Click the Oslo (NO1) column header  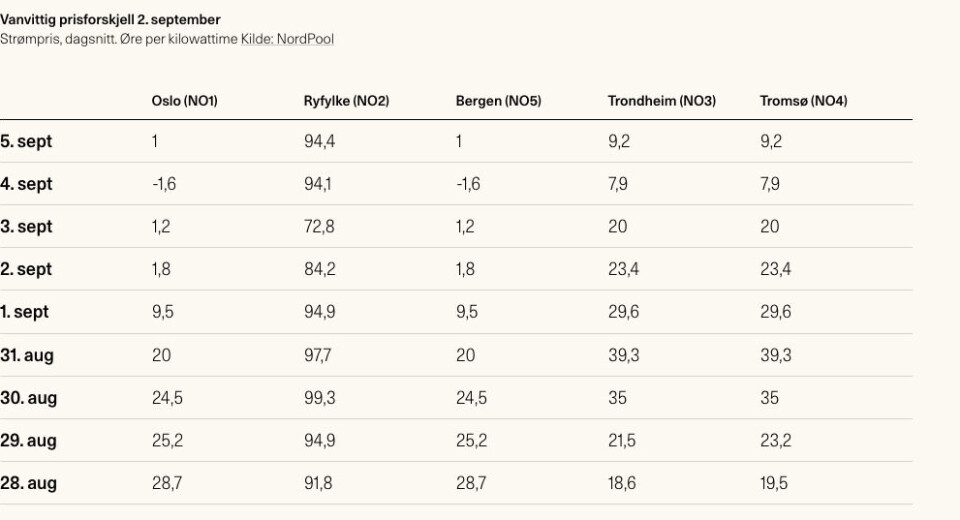pos(184,101)
